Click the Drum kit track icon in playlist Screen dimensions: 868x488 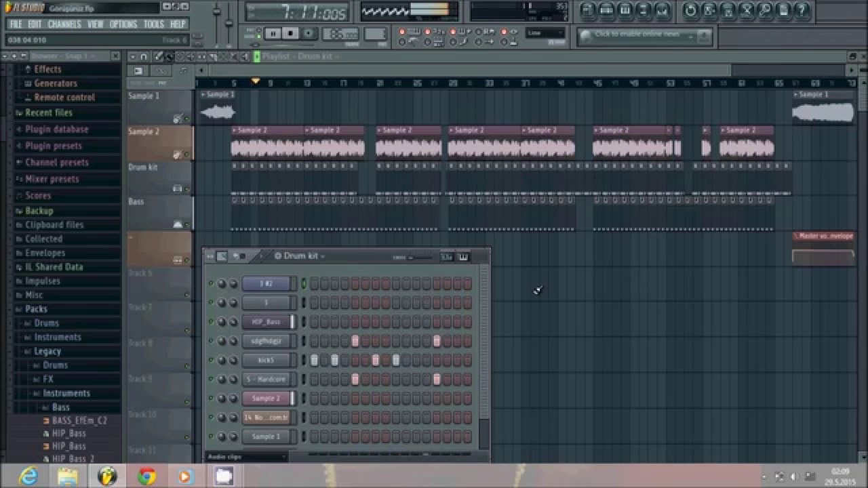point(178,188)
